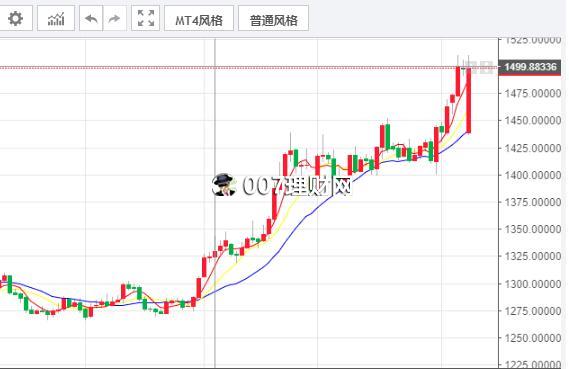Switch to MT4风格 chart style
569x369 pixels.
[199, 19]
